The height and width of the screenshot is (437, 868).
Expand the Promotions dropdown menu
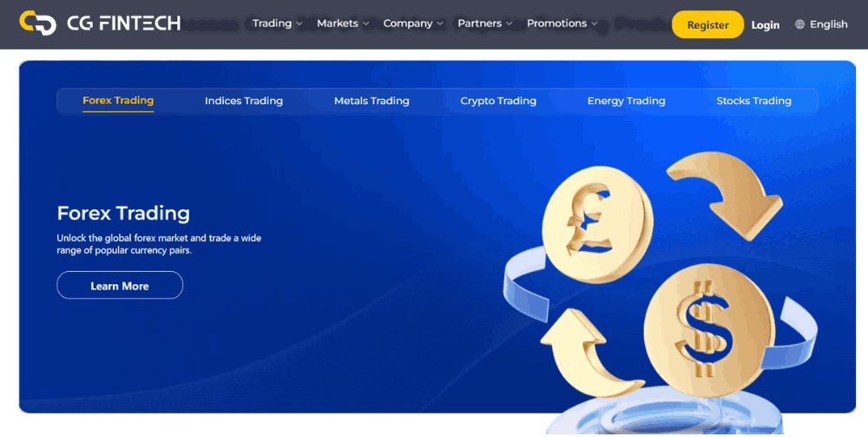pyautogui.click(x=562, y=23)
